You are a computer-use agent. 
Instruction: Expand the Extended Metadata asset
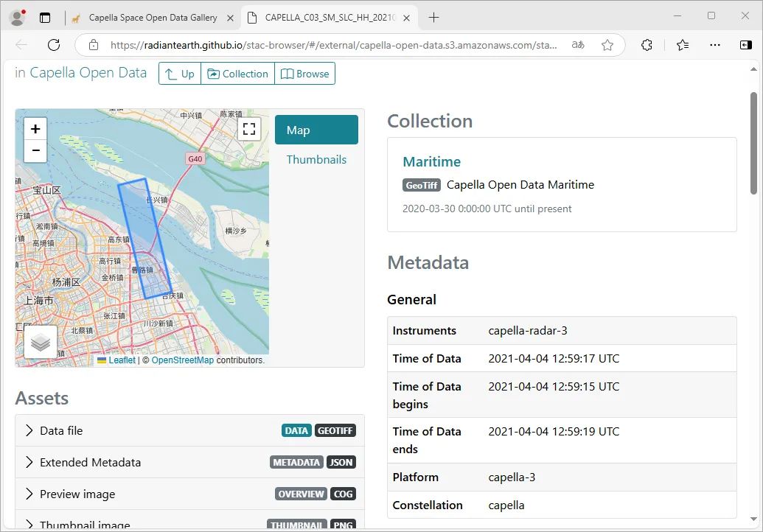(189, 462)
